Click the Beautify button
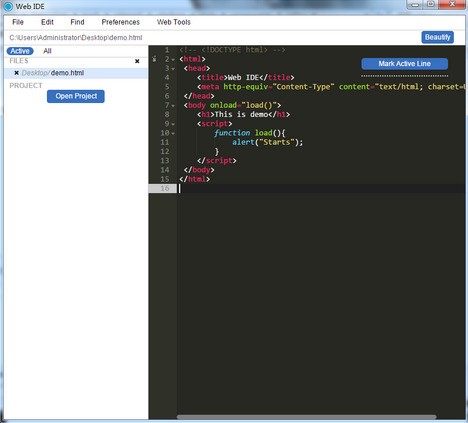468x423 pixels. 437,37
